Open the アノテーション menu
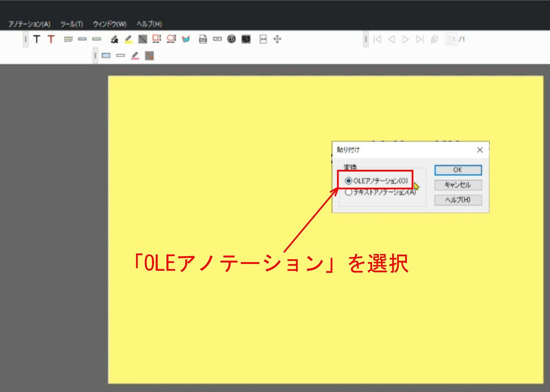The image size is (550, 392). 28,24
